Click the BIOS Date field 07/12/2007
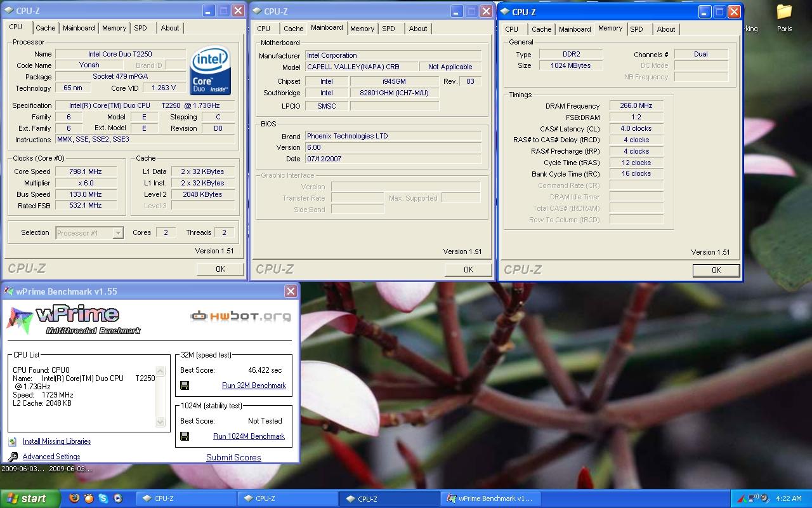This screenshot has height=508, width=812. pos(393,159)
